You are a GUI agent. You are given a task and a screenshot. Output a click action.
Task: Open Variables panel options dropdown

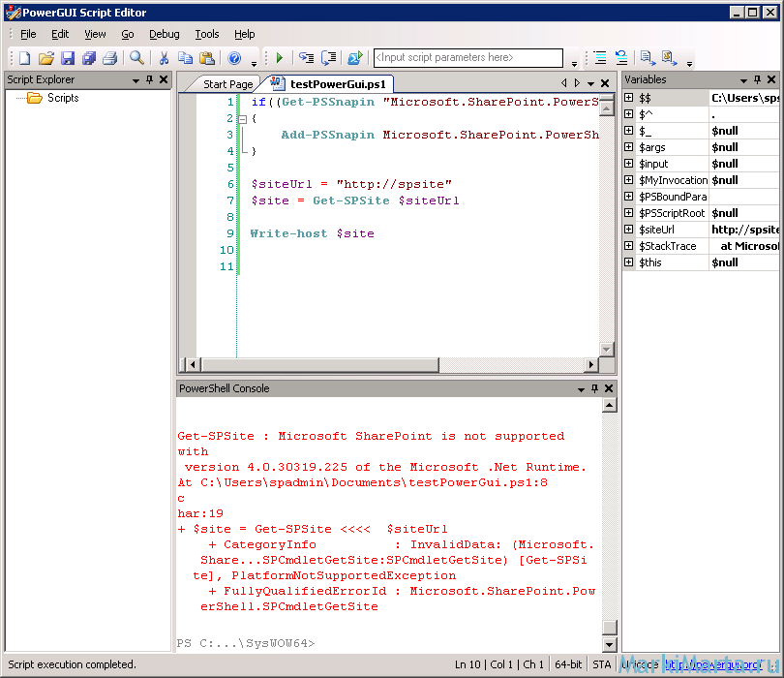tap(743, 80)
